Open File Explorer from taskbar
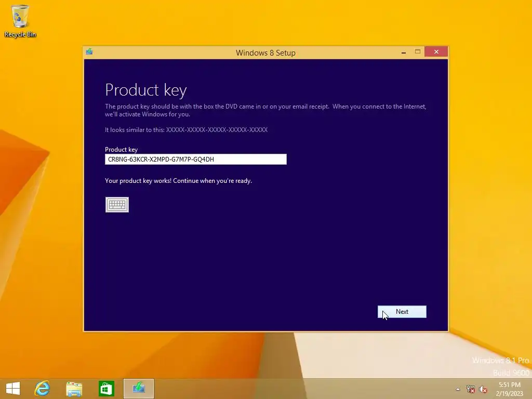 click(74, 389)
